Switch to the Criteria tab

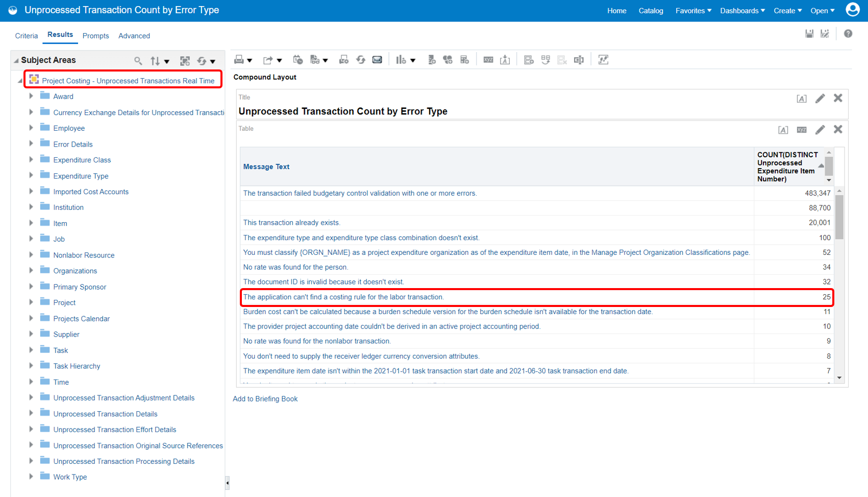(x=27, y=36)
